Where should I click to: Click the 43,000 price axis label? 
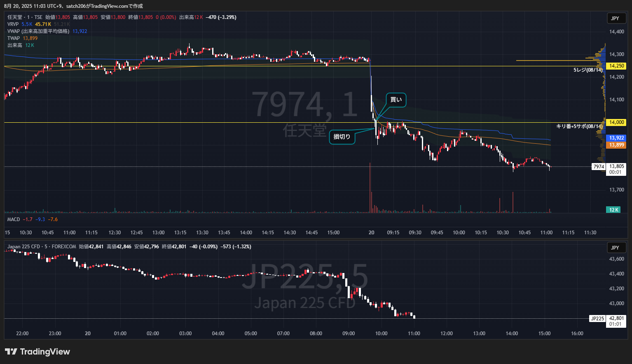coord(617,303)
